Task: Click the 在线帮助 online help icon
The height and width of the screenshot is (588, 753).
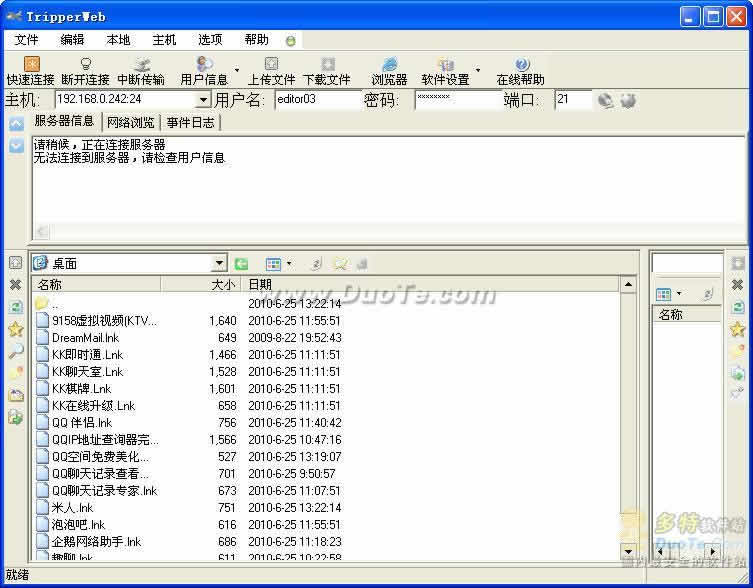Action: coord(520,64)
